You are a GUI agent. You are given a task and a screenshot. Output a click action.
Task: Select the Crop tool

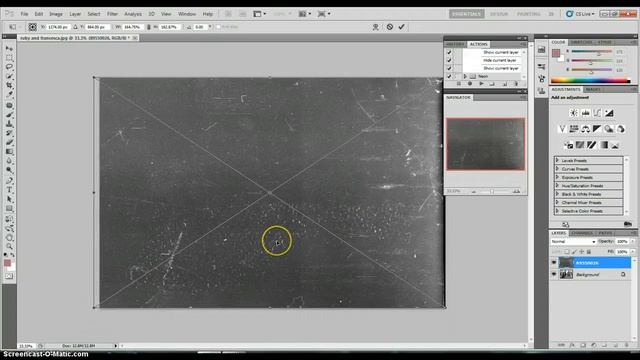tap(9, 85)
